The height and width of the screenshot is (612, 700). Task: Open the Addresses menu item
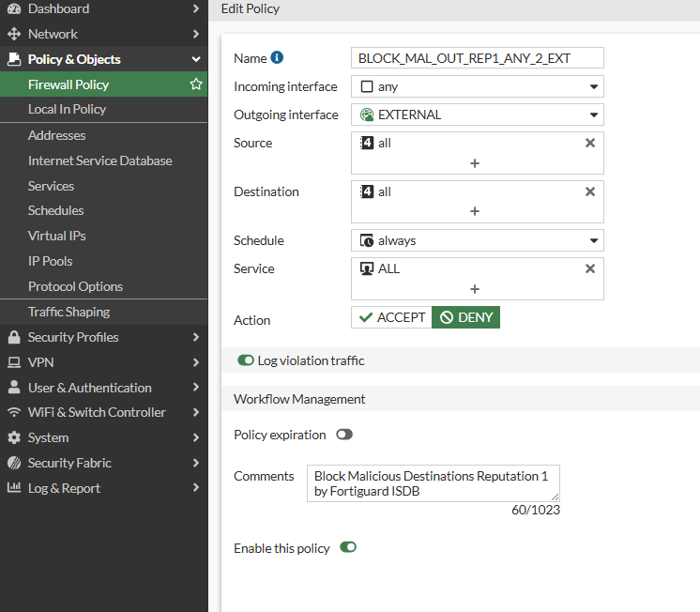pos(57,135)
